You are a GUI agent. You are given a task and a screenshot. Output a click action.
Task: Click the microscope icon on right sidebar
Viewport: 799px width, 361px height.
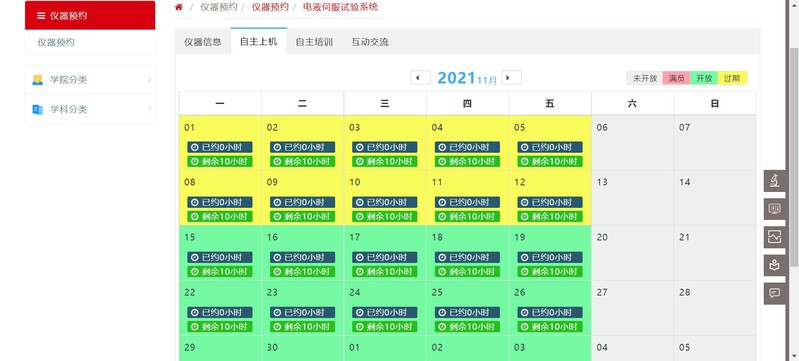point(774,180)
